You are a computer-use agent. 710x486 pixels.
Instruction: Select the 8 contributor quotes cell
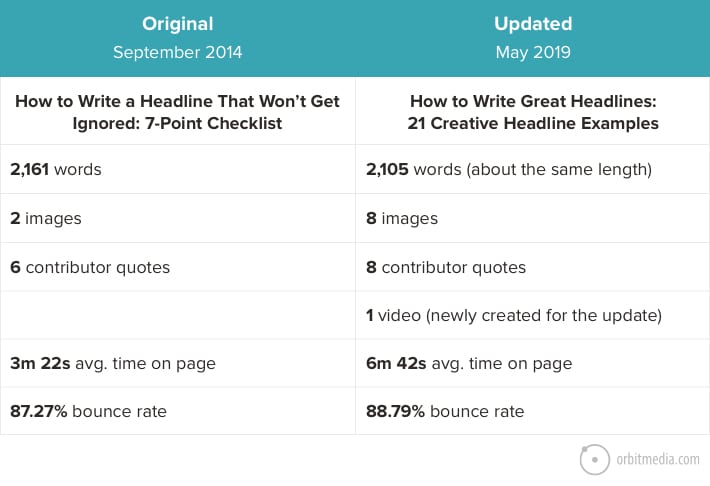tap(532, 267)
